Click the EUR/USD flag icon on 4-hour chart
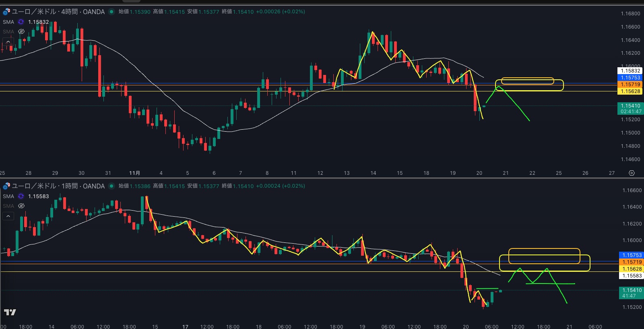Viewport: 644px width, 329px height. (x=6, y=12)
